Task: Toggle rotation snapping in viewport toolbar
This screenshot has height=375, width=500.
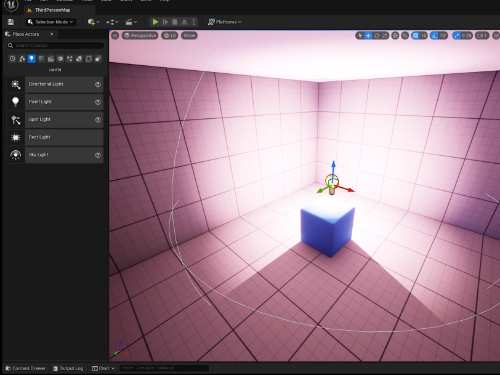Action: [x=439, y=35]
